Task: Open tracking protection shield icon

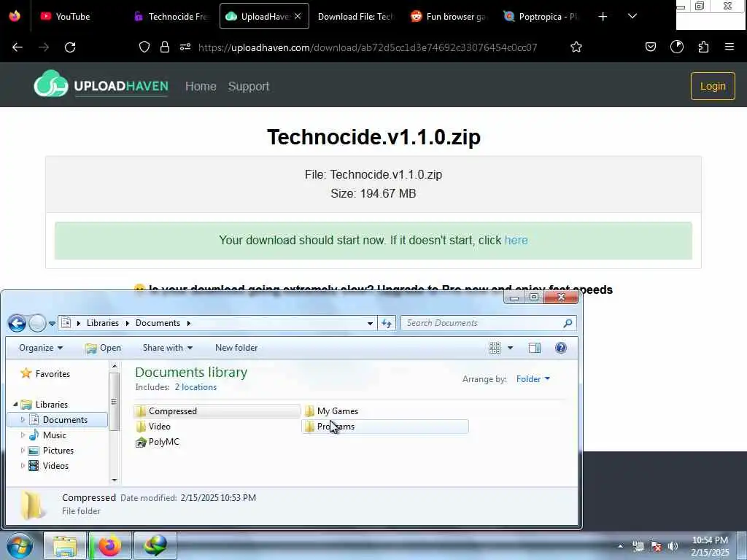Action: click(144, 47)
